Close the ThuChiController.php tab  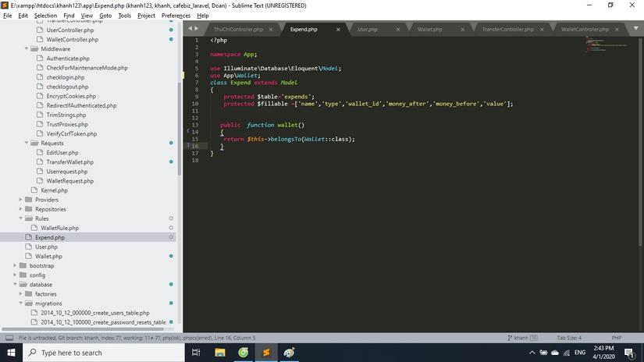click(271, 30)
